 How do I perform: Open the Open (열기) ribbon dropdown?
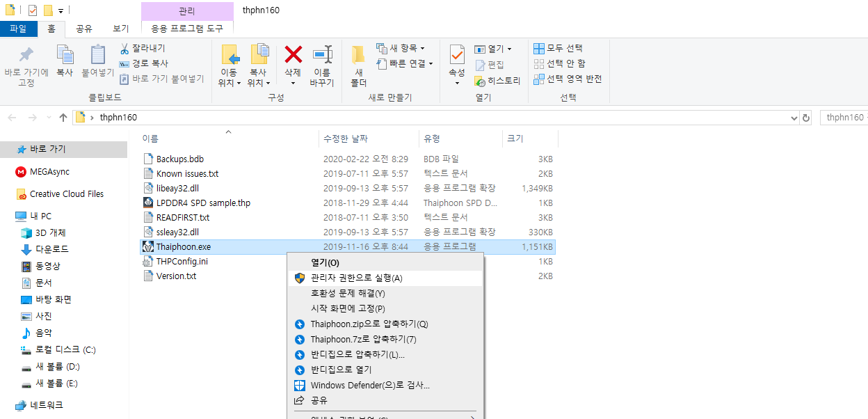493,49
